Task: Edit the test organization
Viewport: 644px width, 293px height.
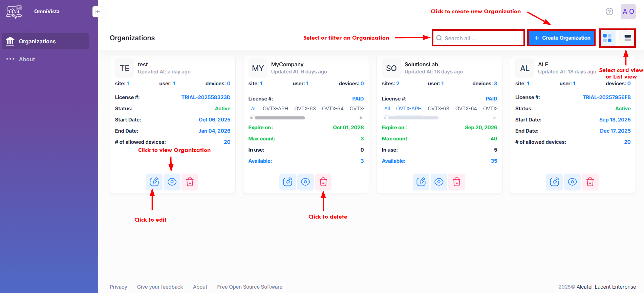Action: point(154,182)
